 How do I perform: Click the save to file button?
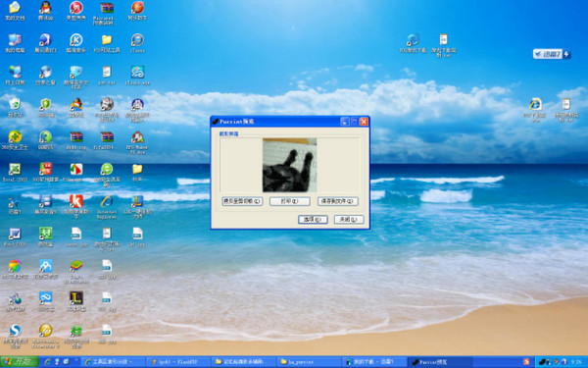pyautogui.click(x=337, y=201)
